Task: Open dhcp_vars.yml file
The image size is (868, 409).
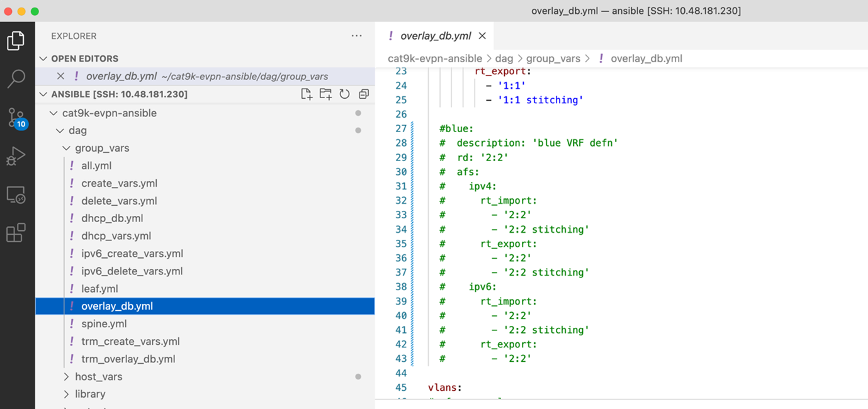Action: pos(116,236)
